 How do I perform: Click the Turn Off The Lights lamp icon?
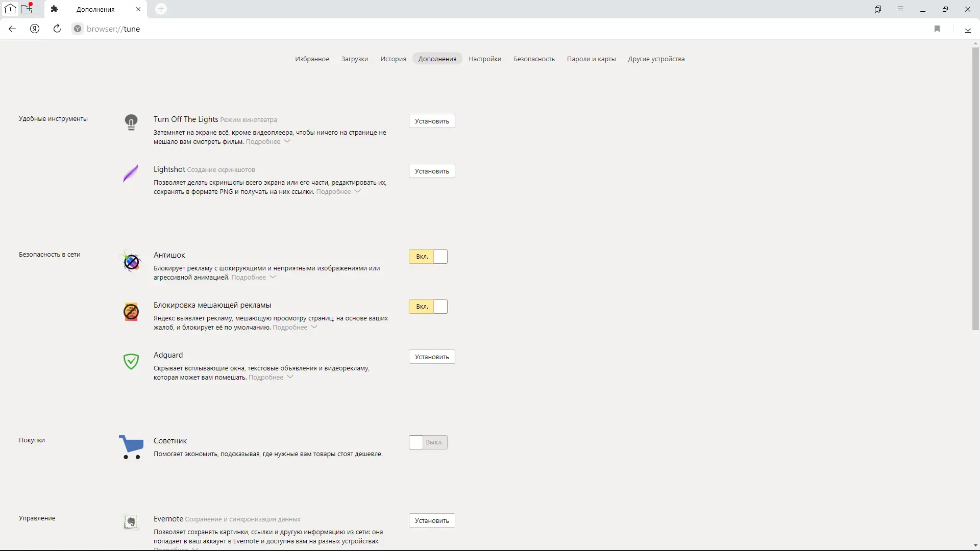point(131,122)
